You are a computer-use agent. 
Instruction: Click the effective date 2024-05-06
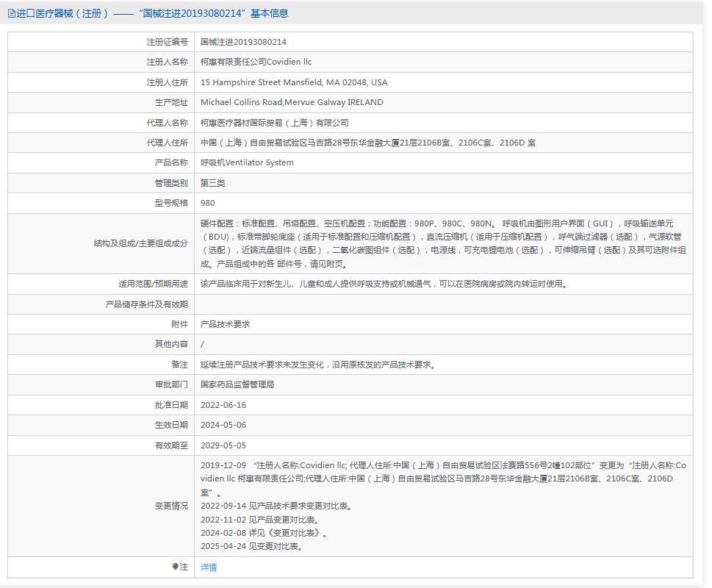pyautogui.click(x=223, y=425)
